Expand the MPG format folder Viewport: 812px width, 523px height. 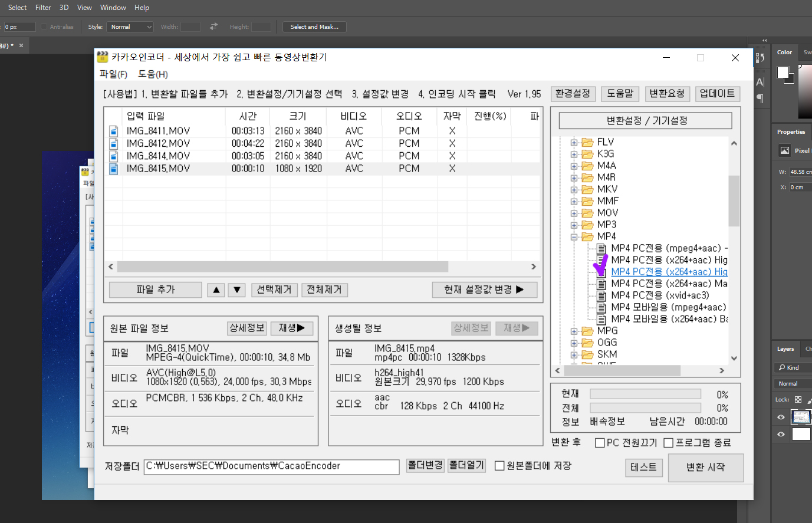click(574, 331)
